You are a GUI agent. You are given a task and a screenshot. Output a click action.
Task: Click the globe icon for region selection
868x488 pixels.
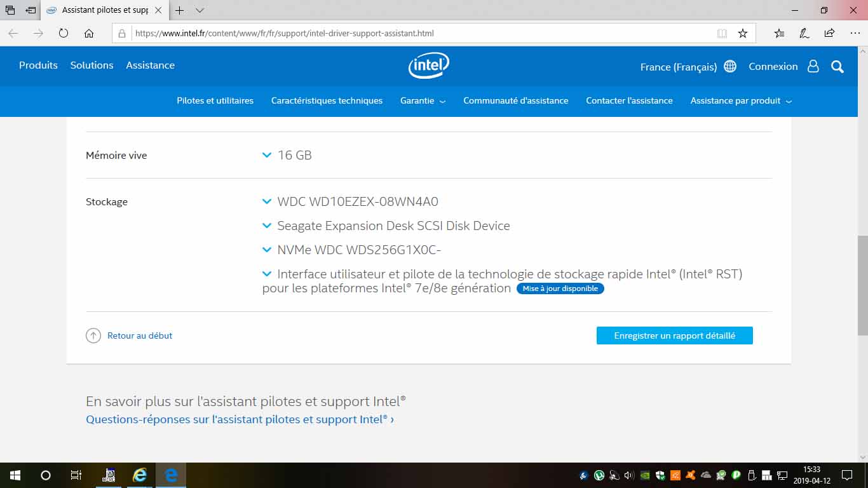[x=730, y=66]
